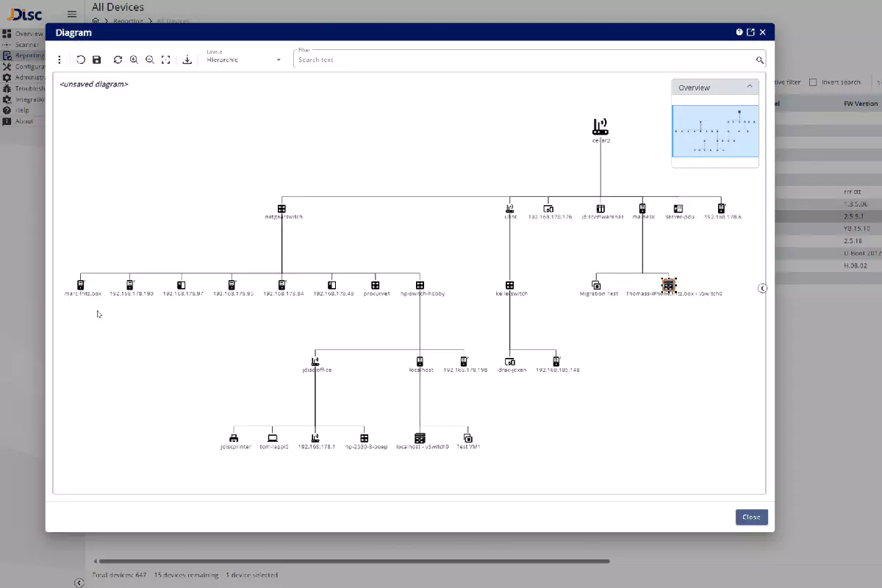
Task: Expand the right side panel arrow
Action: 762,288
